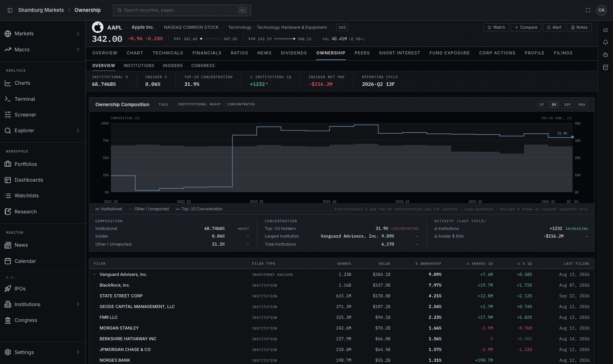Image resolution: width=613 pixels, height=364 pixels.
Task: Enter fullscreen mode icon
Action: pos(588,10)
